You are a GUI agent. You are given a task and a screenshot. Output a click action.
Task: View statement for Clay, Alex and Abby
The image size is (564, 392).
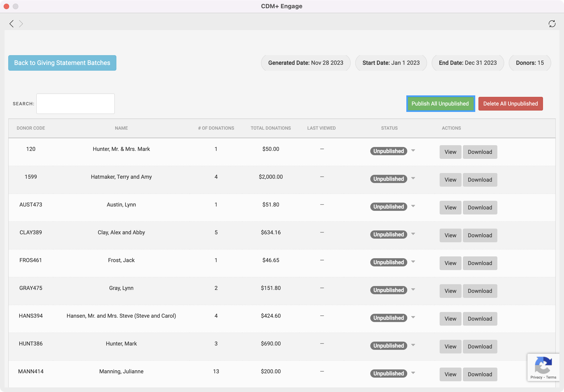(x=450, y=235)
